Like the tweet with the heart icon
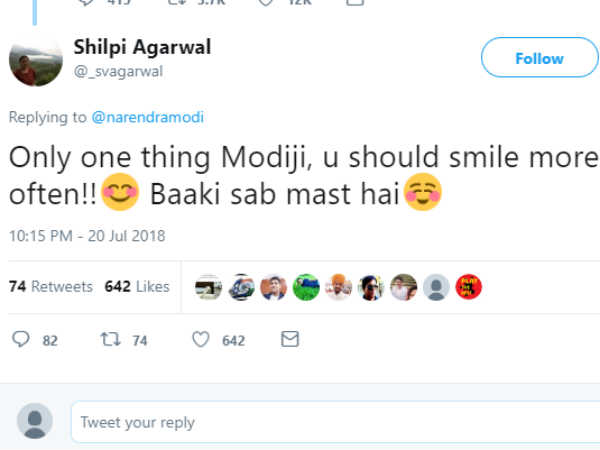This screenshot has width=600, height=450. click(x=200, y=340)
